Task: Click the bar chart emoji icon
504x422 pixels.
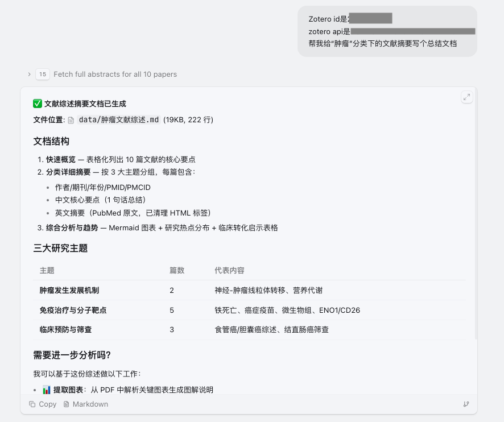Action: [47, 390]
